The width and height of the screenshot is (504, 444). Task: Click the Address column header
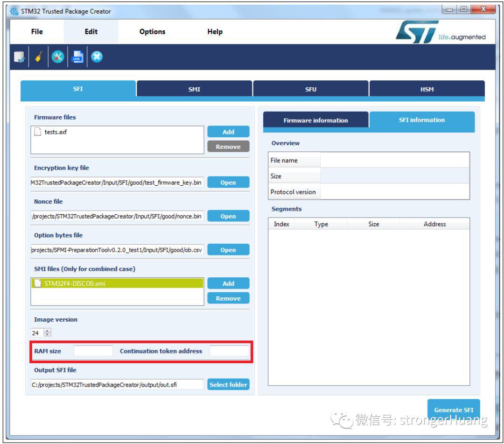434,224
